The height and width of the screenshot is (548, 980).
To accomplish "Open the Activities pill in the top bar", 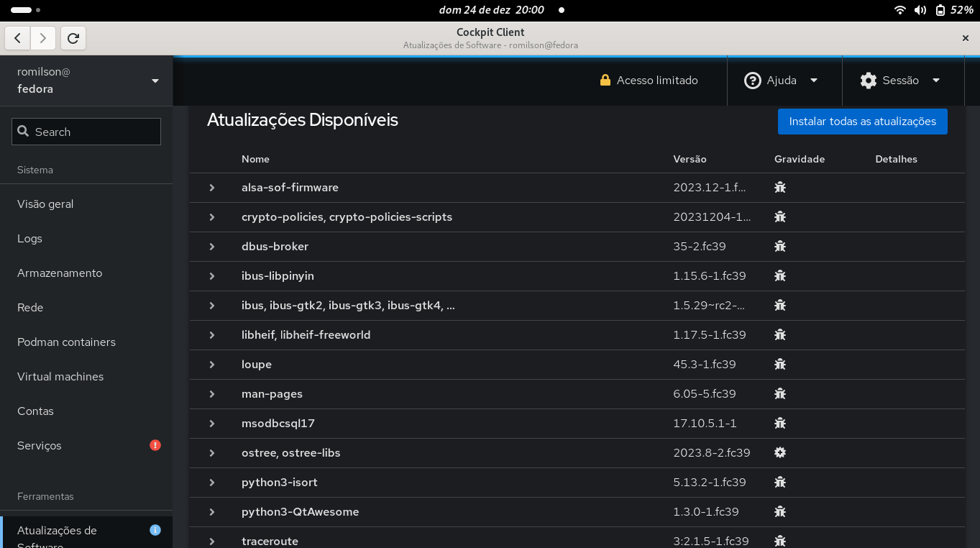I will (26, 10).
